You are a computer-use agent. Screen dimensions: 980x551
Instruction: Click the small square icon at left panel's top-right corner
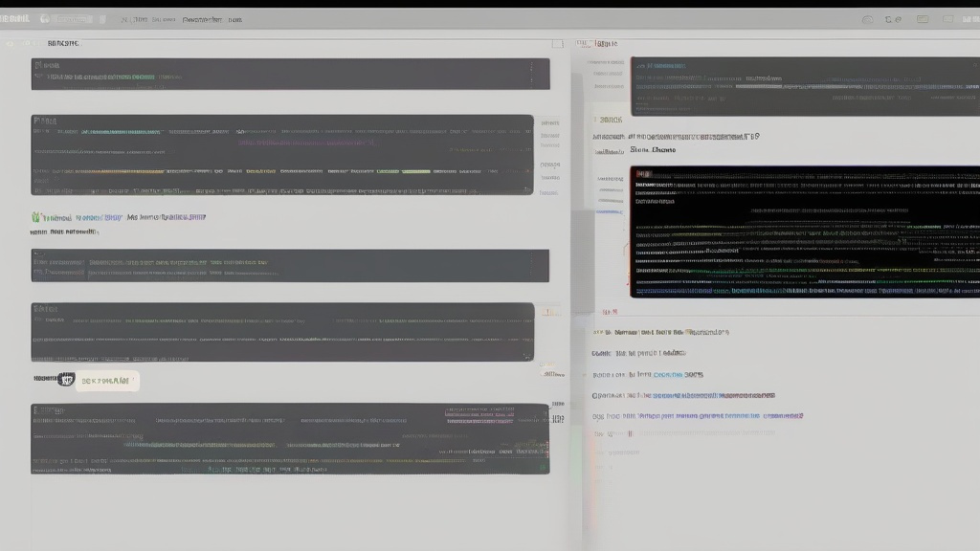(558, 44)
